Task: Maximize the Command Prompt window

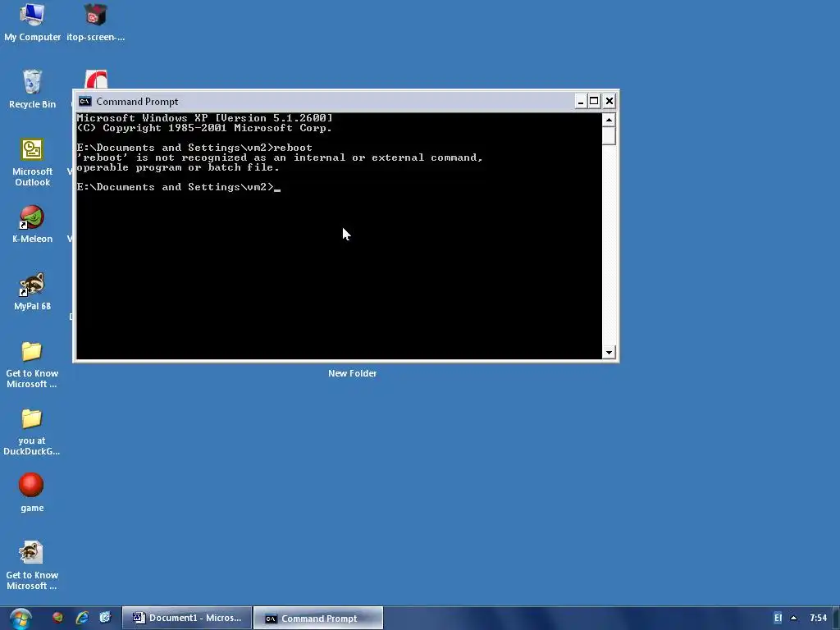Action: tap(594, 101)
